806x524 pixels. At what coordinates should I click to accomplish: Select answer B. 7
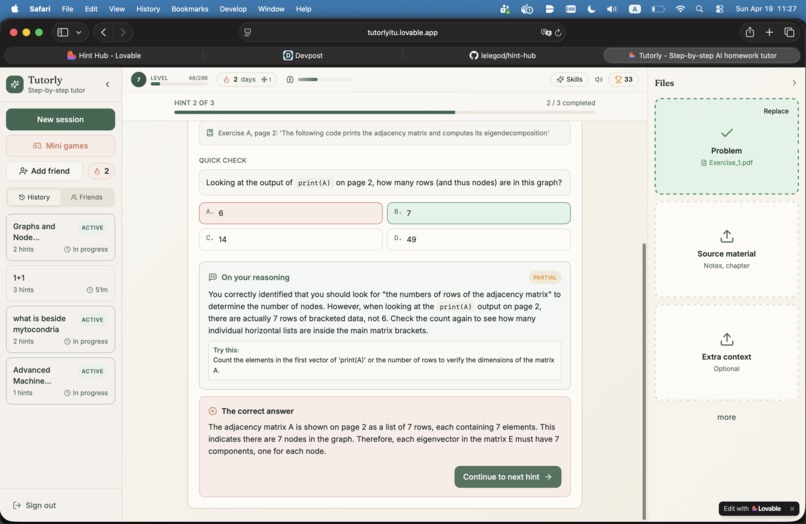click(x=479, y=213)
